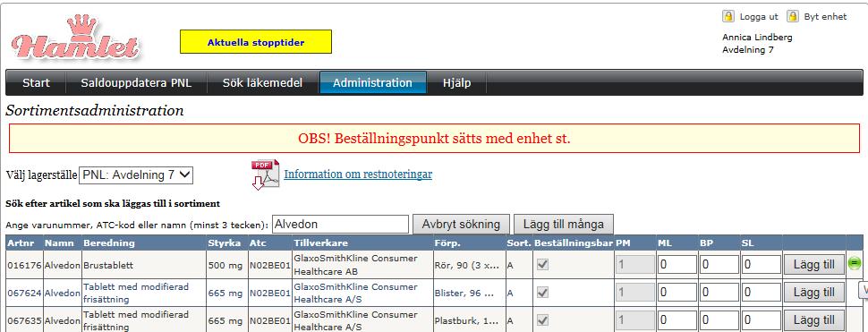Click the Avbryt sökning button

(x=461, y=225)
